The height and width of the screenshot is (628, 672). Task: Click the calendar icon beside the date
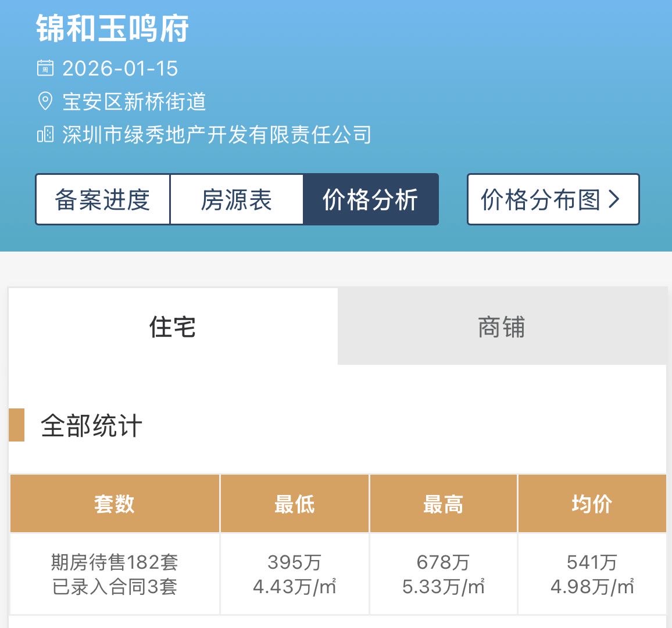(45, 68)
